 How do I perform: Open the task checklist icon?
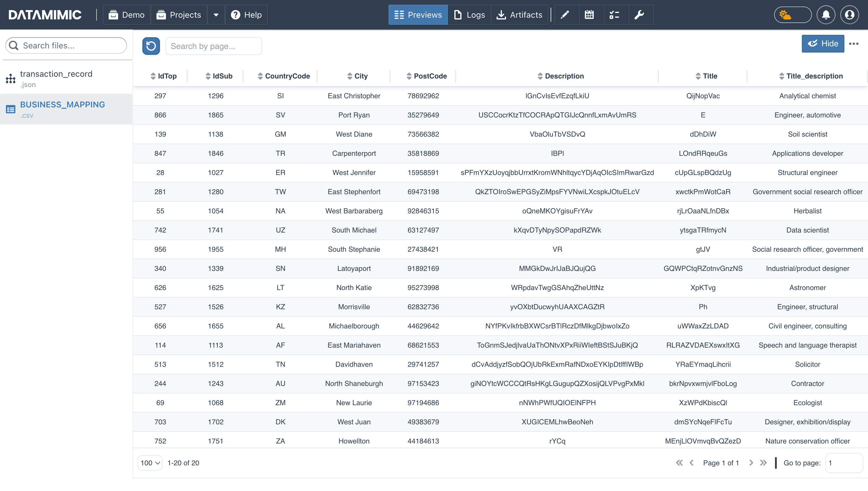[x=614, y=15]
